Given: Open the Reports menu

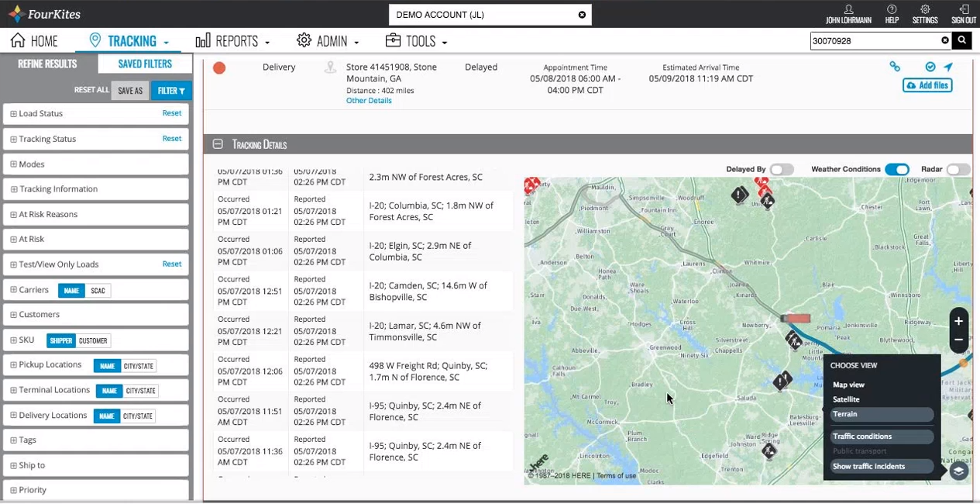Looking at the screenshot, I should click(232, 41).
